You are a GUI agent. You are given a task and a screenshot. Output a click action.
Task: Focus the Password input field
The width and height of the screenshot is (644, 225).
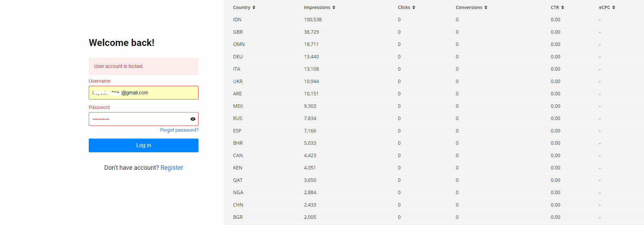(x=139, y=119)
